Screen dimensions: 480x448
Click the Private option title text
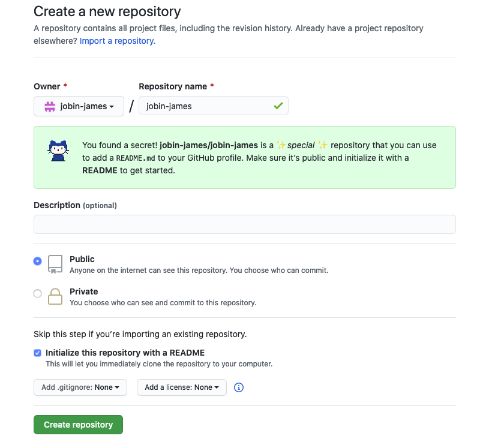tap(84, 291)
